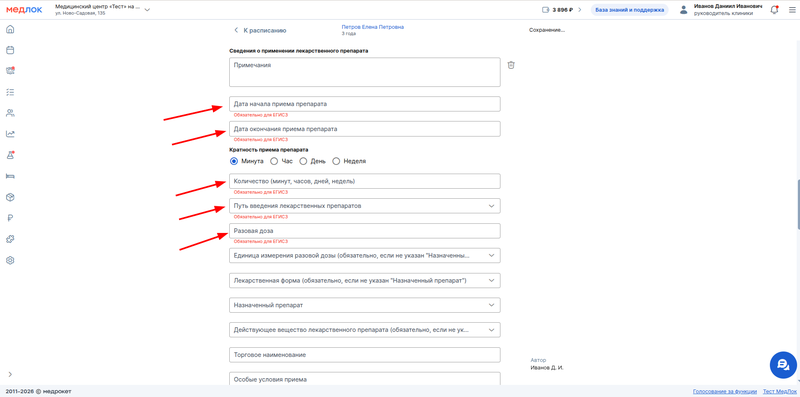Click the Торговое наименование field
Screen dimensions: 800x397
click(365, 355)
